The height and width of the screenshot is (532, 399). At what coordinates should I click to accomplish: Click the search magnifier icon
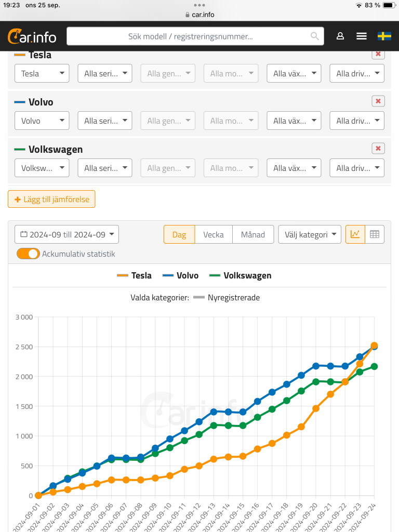coord(315,36)
